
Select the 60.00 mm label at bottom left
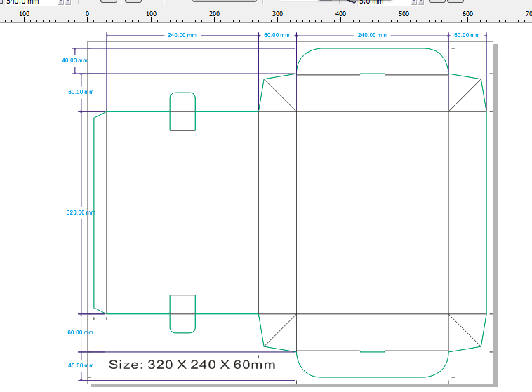[x=80, y=332]
